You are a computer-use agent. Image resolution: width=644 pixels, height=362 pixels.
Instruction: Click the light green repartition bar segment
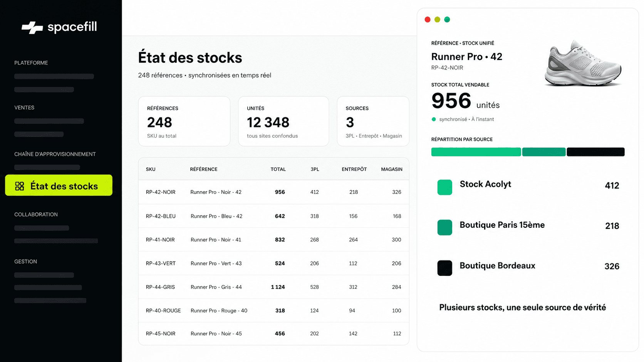476,152
